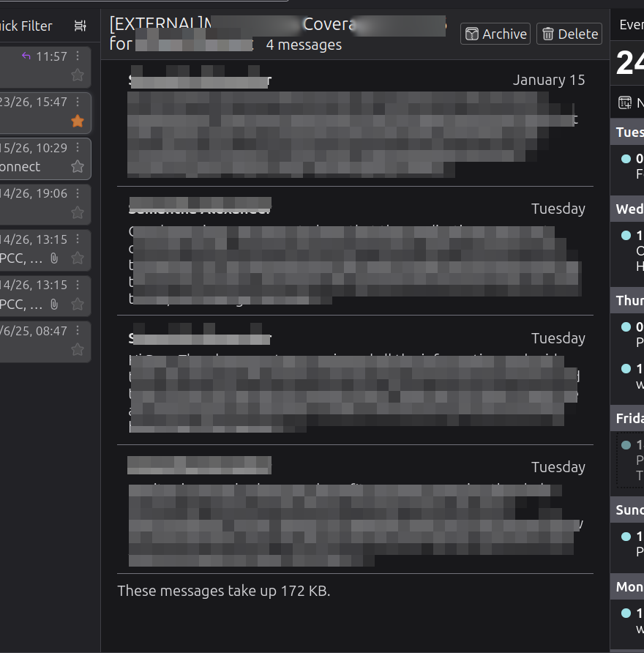Click the Tuesday header in the events pane
The height and width of the screenshot is (653, 644).
627,132
